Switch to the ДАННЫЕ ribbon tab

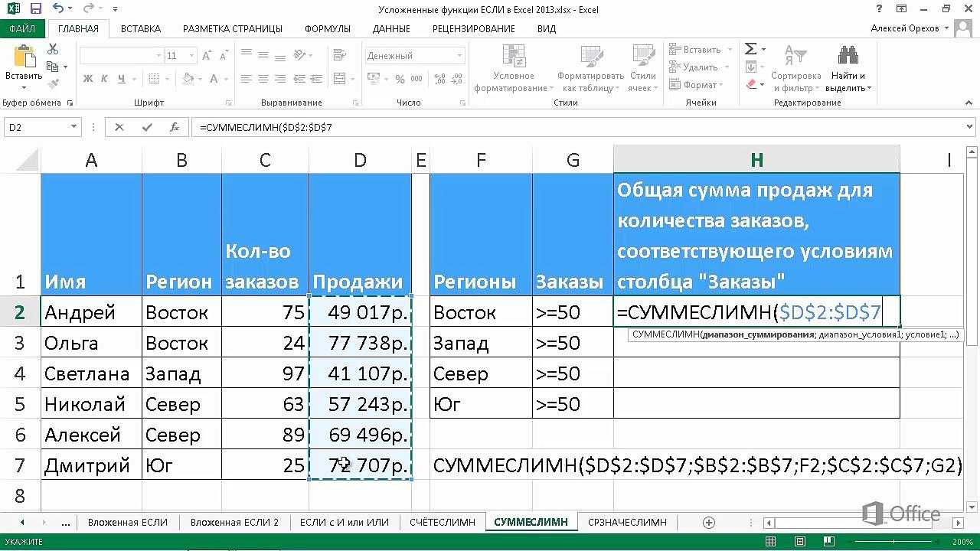tap(391, 28)
